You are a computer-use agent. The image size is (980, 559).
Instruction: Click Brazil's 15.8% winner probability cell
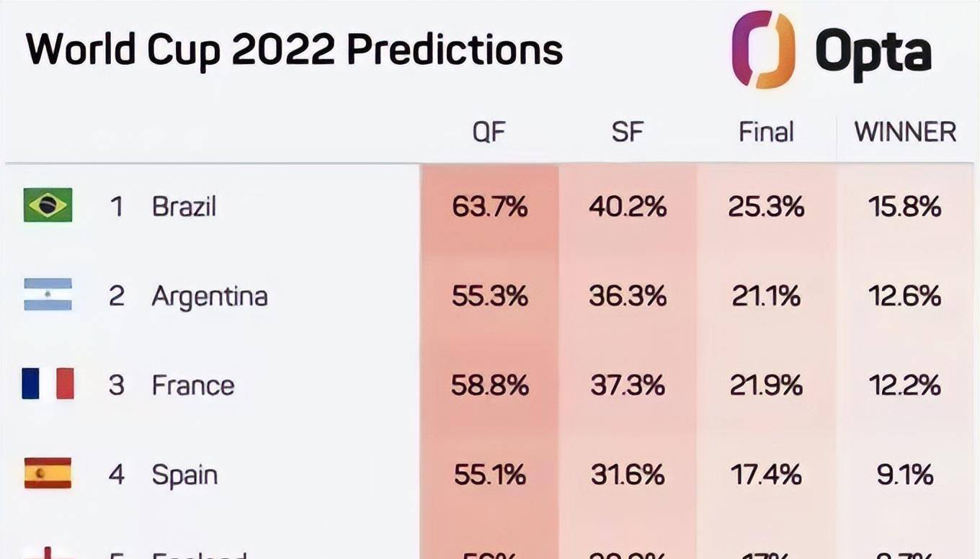(905, 207)
